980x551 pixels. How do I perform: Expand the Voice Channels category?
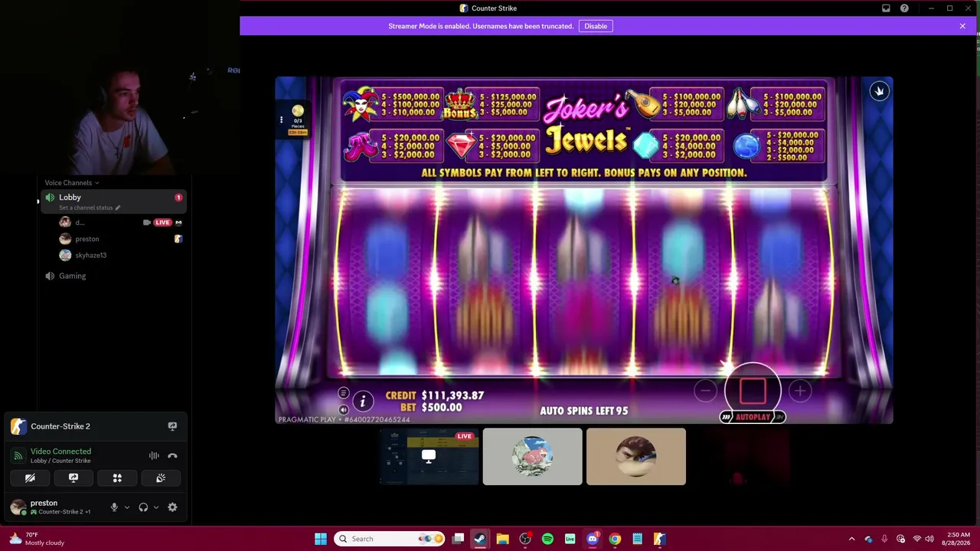pyautogui.click(x=72, y=183)
